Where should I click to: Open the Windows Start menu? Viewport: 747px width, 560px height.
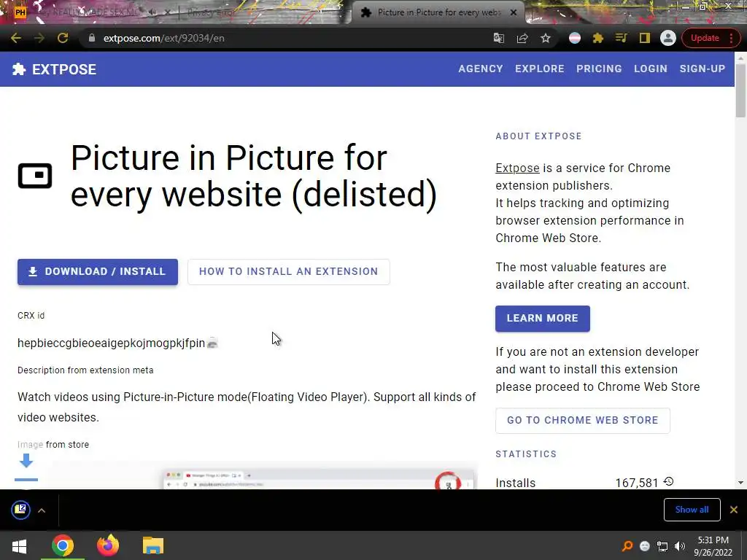point(19,545)
